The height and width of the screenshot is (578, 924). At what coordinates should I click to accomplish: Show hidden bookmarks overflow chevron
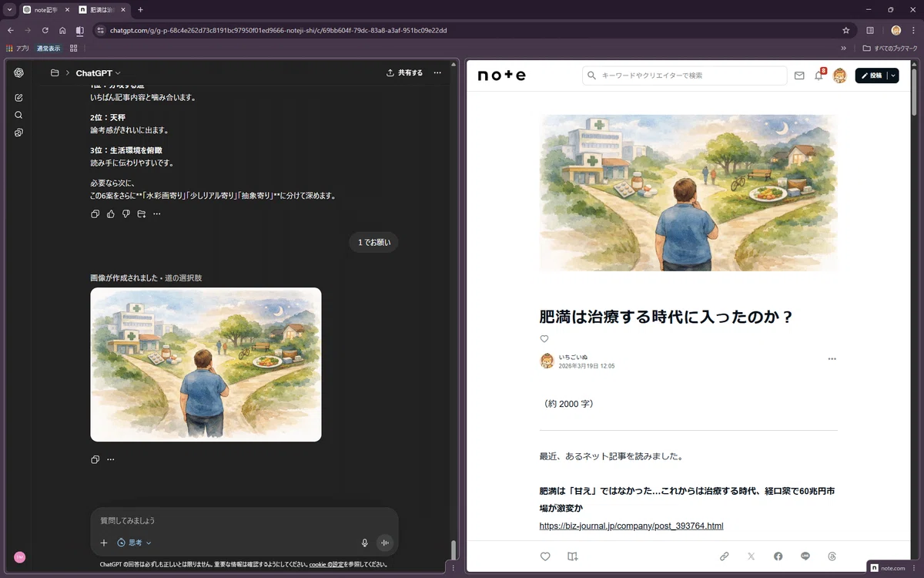click(x=843, y=48)
